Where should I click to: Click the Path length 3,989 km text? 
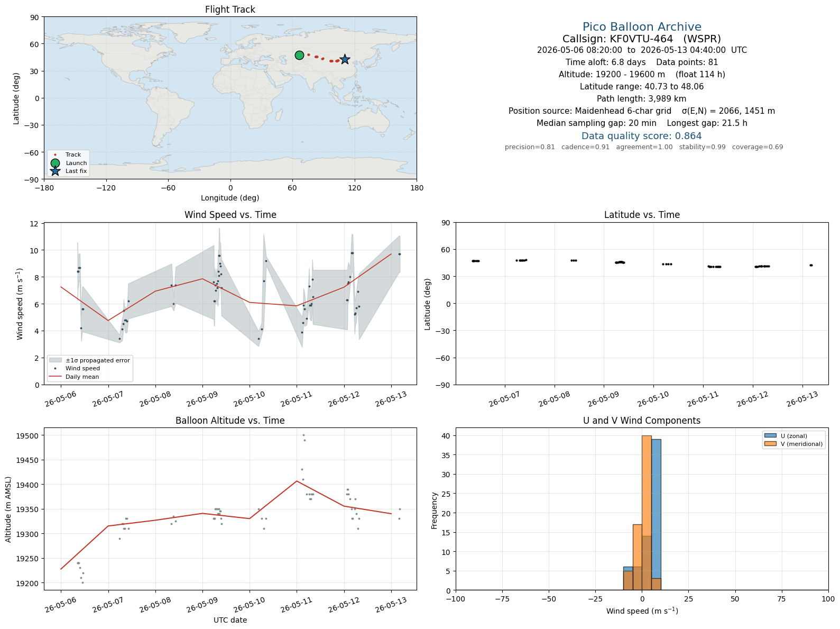[642, 99]
